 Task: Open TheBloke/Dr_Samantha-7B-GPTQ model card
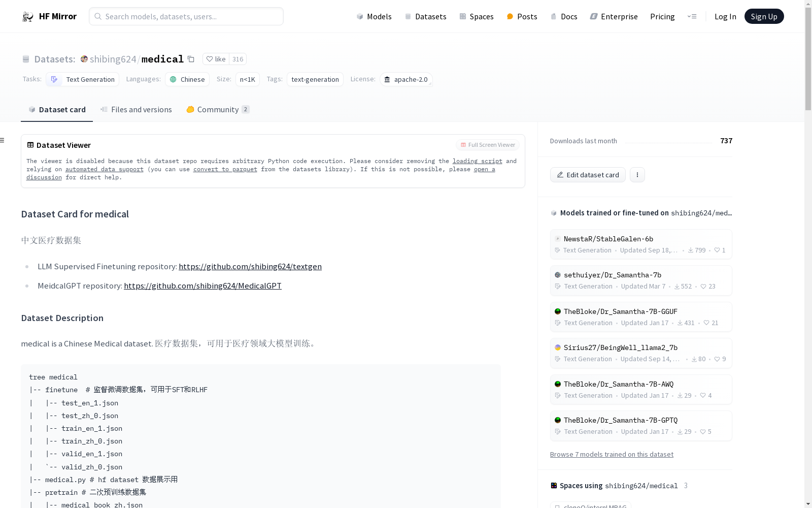641,426
